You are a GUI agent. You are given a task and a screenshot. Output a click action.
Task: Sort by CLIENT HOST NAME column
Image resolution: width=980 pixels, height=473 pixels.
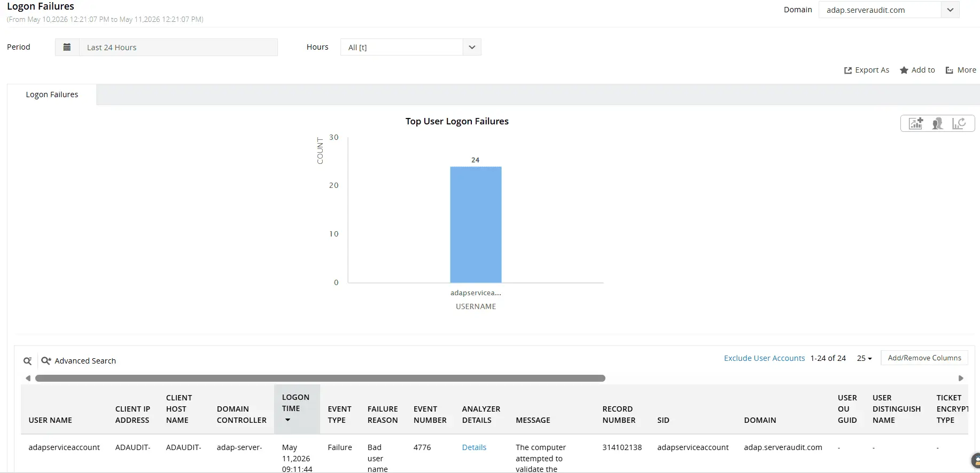tap(179, 409)
